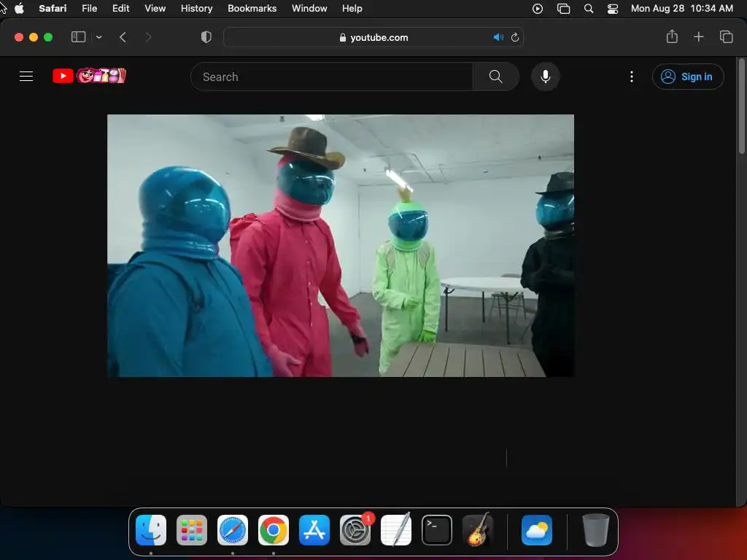This screenshot has height=560, width=747.
Task: Click the video player frame
Action: click(341, 245)
